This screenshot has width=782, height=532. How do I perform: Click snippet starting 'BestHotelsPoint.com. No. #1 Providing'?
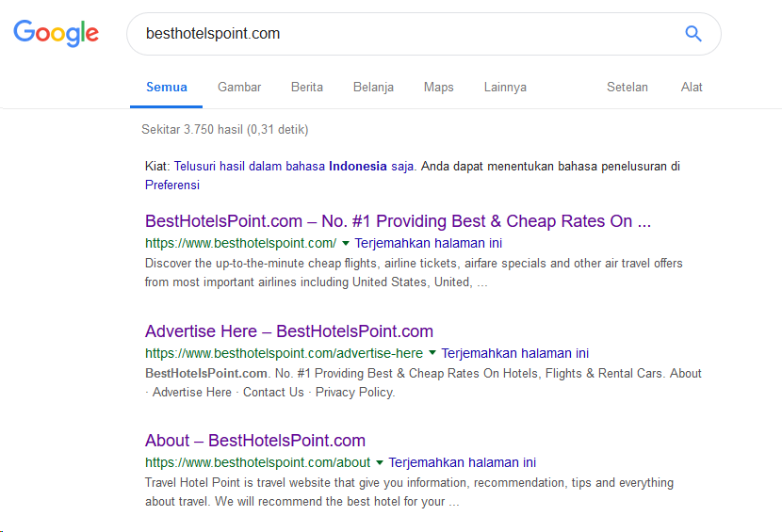[x=423, y=382]
